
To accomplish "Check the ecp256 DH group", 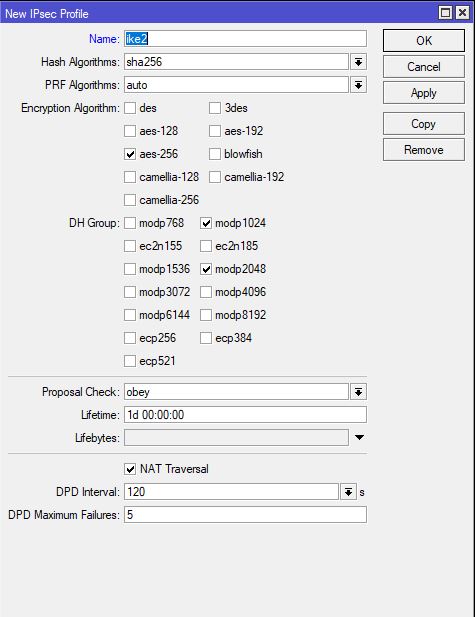I will 130,338.
